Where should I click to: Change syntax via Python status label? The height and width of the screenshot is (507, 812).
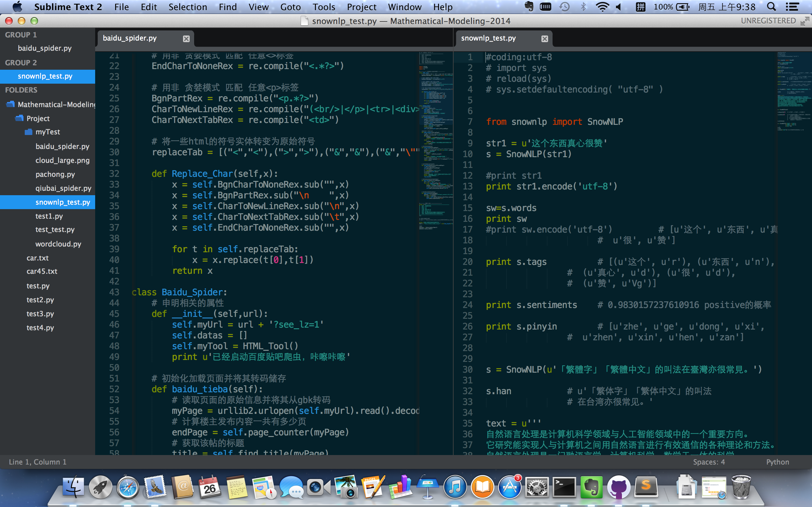click(777, 462)
